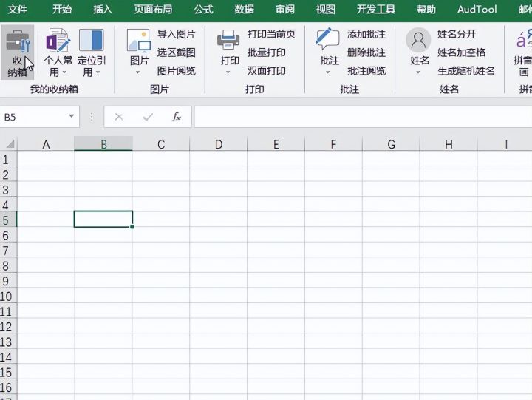The width and height of the screenshot is (532, 400).
Task: Click 打印当前页 button
Action: tap(271, 34)
